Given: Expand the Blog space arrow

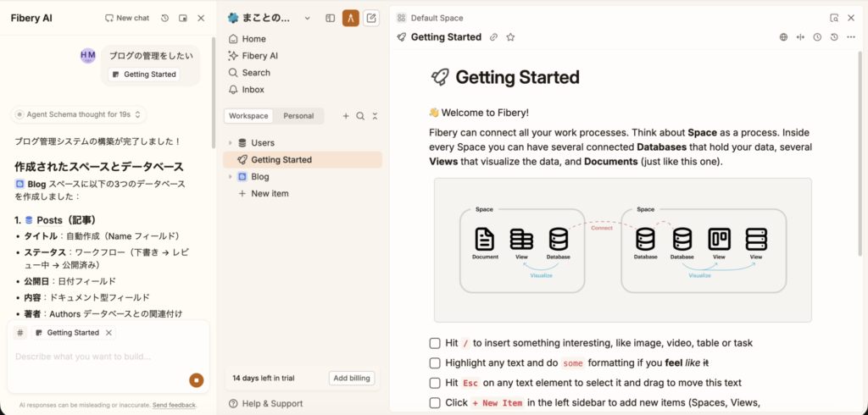Looking at the screenshot, I should tap(231, 177).
